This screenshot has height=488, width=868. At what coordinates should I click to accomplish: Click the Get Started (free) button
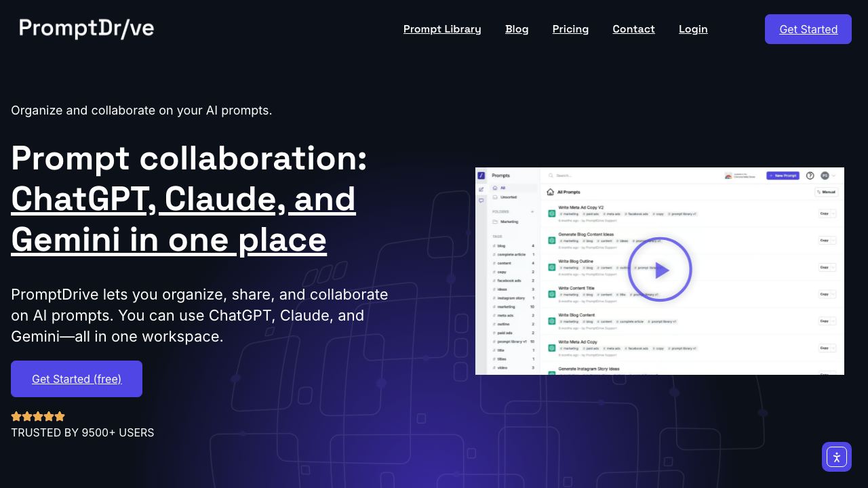pyautogui.click(x=77, y=379)
